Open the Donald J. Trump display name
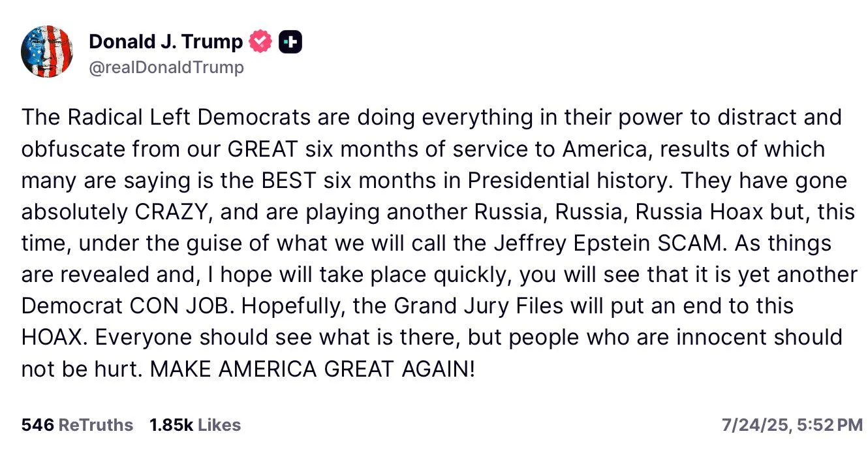 [166, 42]
